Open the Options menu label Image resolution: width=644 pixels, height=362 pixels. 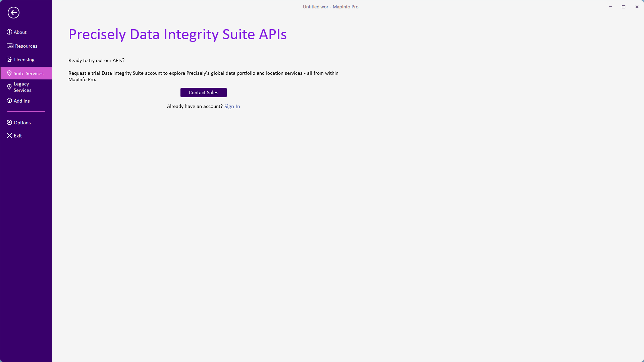point(22,123)
